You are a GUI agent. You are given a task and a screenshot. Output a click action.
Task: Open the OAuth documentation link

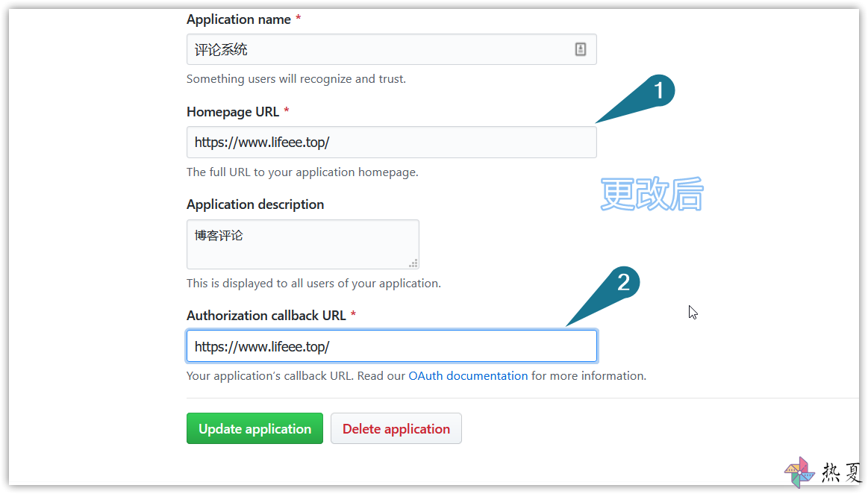[468, 376]
